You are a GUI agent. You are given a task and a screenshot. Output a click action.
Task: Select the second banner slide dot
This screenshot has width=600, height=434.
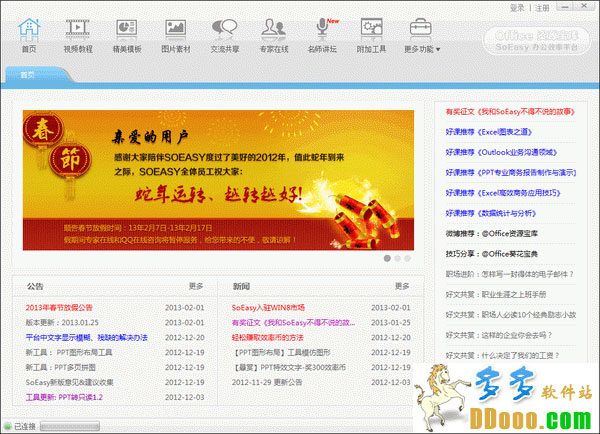(x=398, y=258)
